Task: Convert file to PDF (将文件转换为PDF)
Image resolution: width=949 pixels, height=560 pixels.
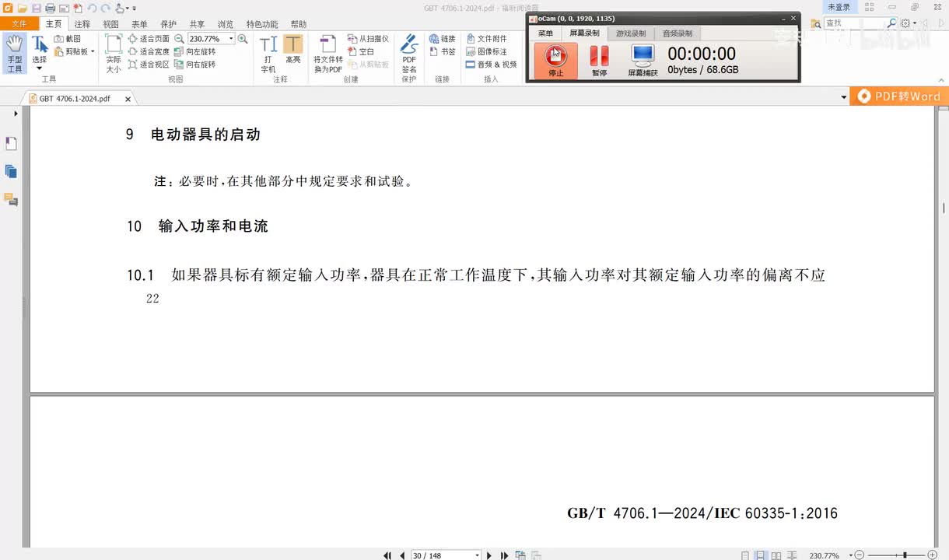Action: 327,54
